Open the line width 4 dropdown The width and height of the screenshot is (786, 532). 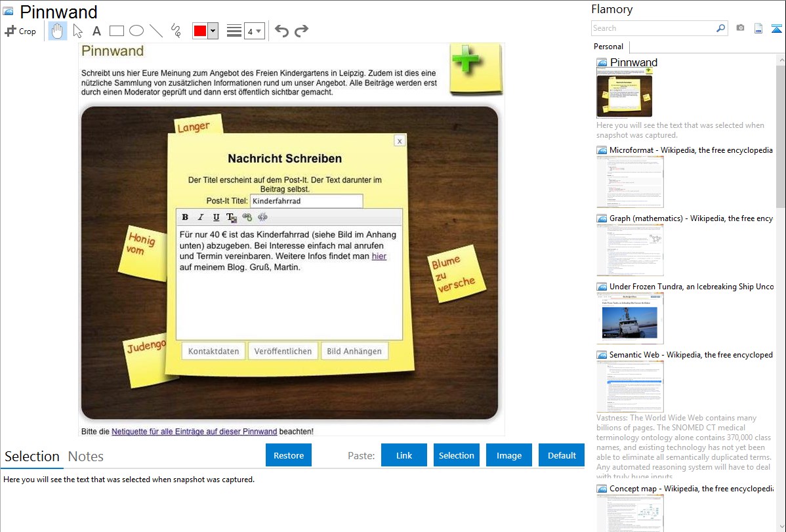coord(254,31)
